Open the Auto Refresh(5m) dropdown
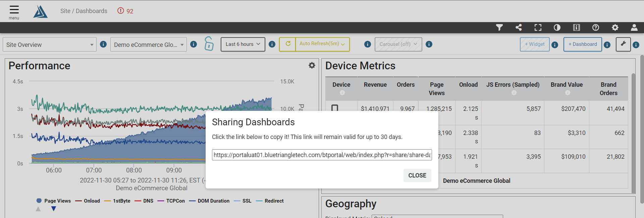Viewport: 644px width, 218px height. tap(322, 44)
